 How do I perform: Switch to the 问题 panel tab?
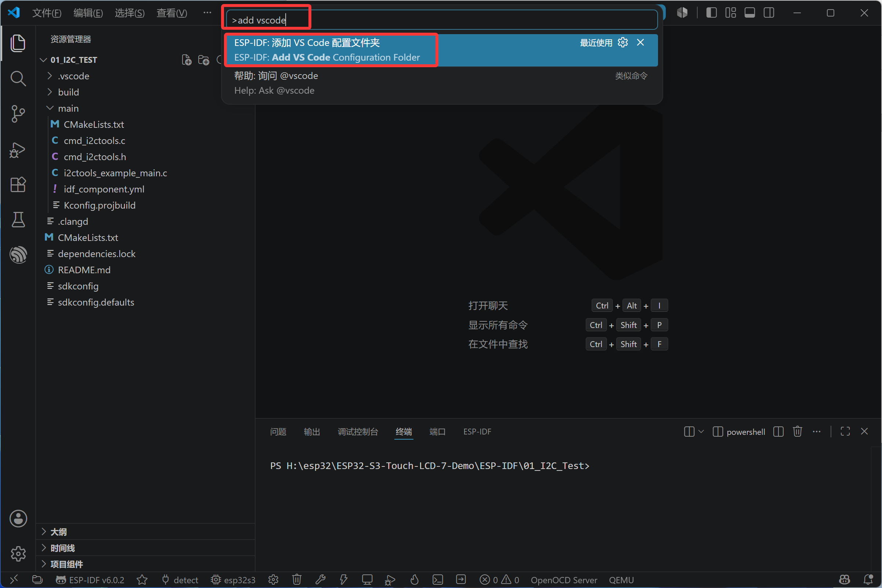pyautogui.click(x=278, y=432)
